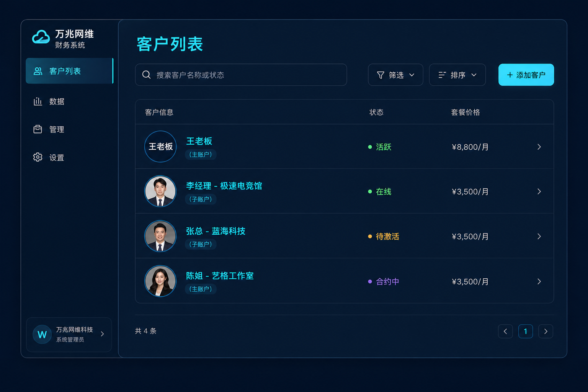Open the customer link 陈姐 - 艺格工作室
This screenshot has height=392, width=588.
coord(220,276)
